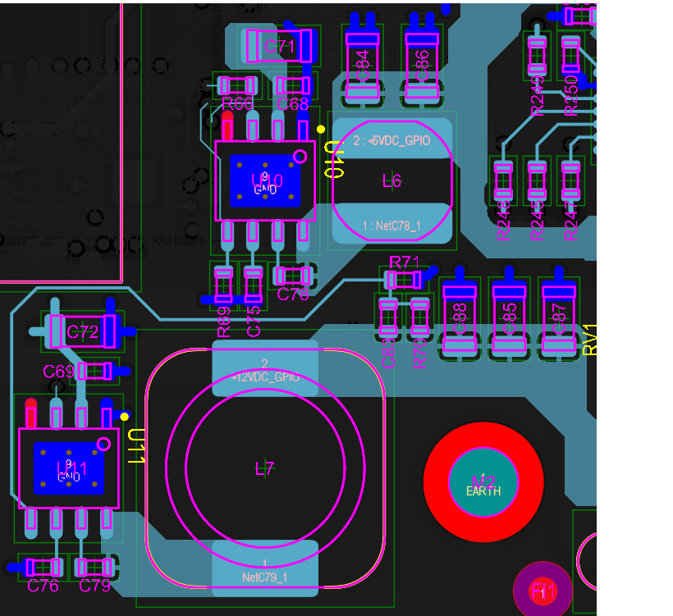Select capacitor C83
This screenshot has width=673, height=616.
(388, 317)
